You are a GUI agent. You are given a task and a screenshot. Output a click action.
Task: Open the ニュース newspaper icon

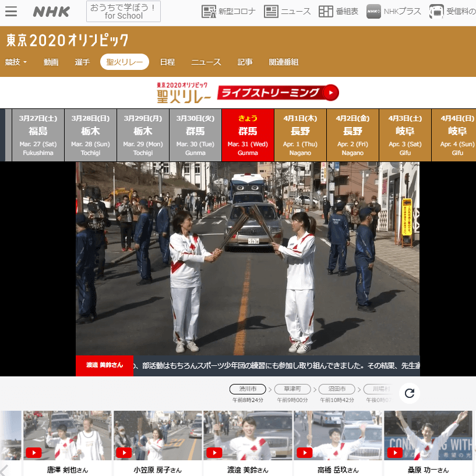point(271,11)
